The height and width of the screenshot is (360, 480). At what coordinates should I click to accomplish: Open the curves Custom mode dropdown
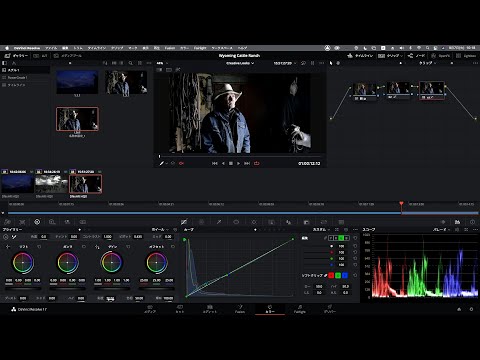pos(321,230)
